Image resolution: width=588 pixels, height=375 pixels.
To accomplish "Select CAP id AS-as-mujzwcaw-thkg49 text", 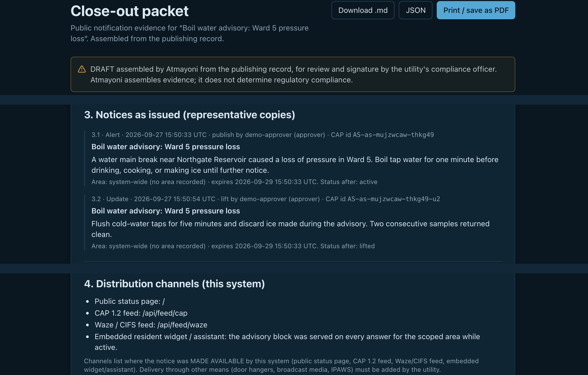I will point(382,135).
